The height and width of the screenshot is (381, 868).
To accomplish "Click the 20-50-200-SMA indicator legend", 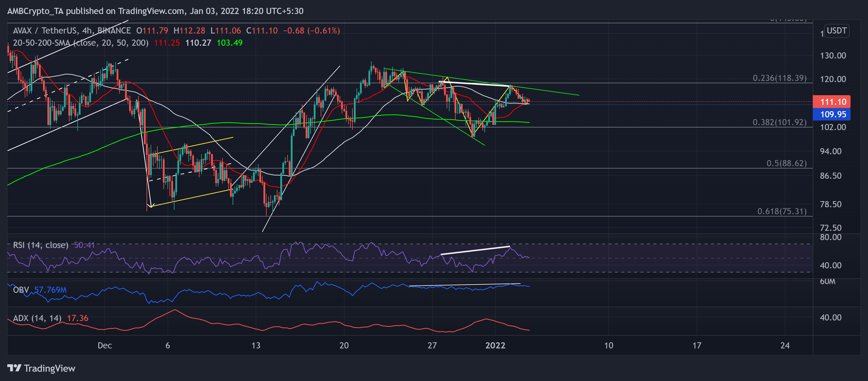I will (x=81, y=43).
